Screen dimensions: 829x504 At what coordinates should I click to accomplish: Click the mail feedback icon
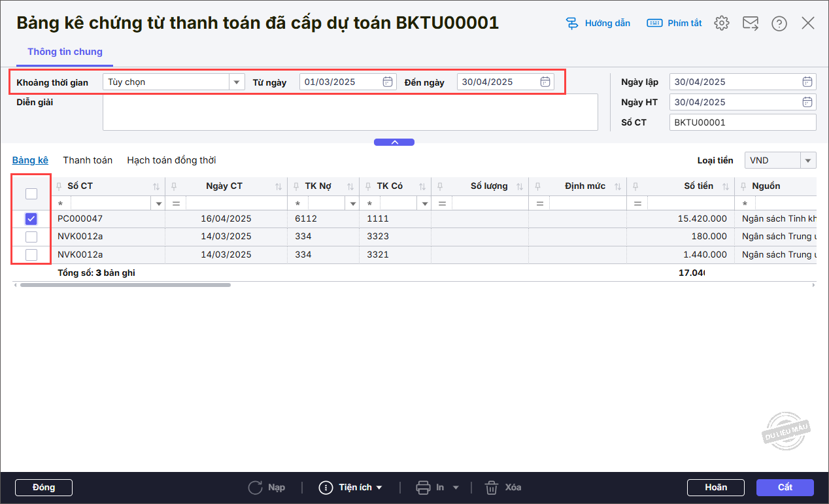(x=750, y=24)
